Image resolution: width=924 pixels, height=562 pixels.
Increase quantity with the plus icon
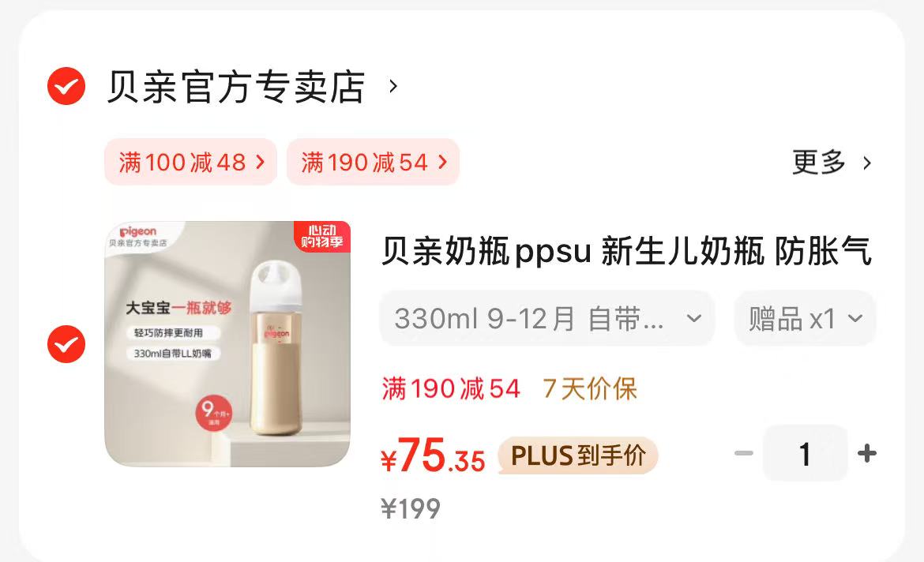(867, 453)
